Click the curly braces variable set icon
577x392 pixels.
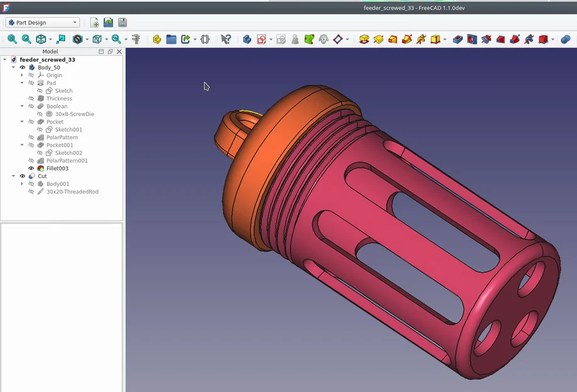coord(205,39)
